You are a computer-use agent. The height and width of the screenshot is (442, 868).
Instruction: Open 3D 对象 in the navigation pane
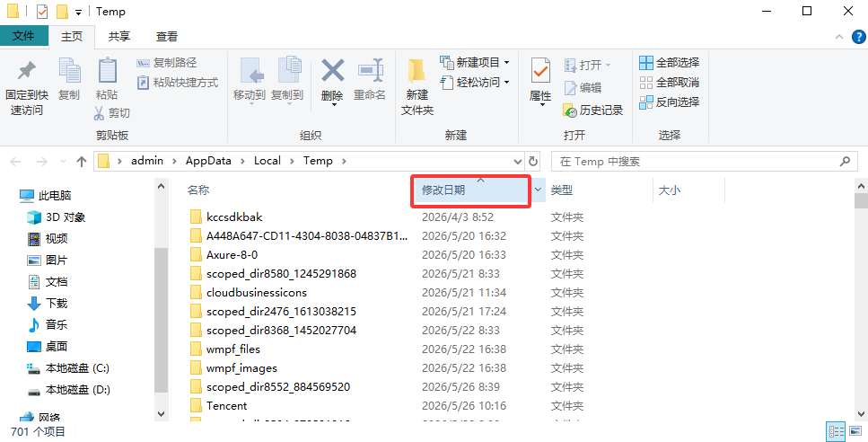(x=57, y=217)
